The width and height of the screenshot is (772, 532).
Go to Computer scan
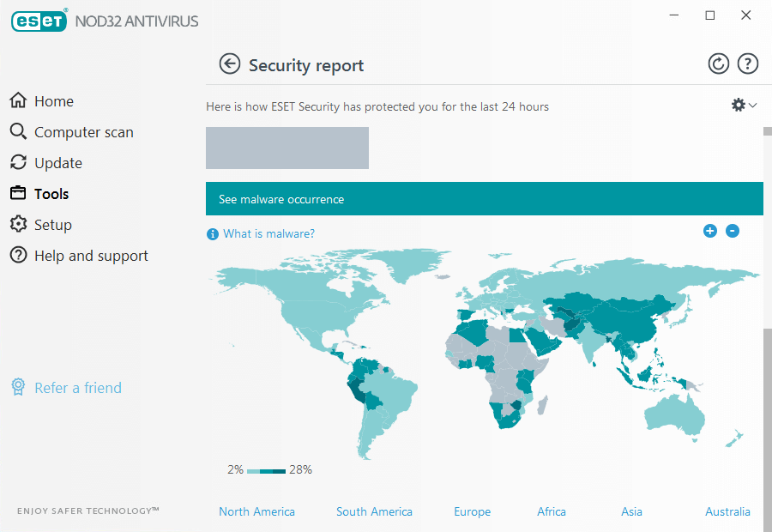click(83, 132)
